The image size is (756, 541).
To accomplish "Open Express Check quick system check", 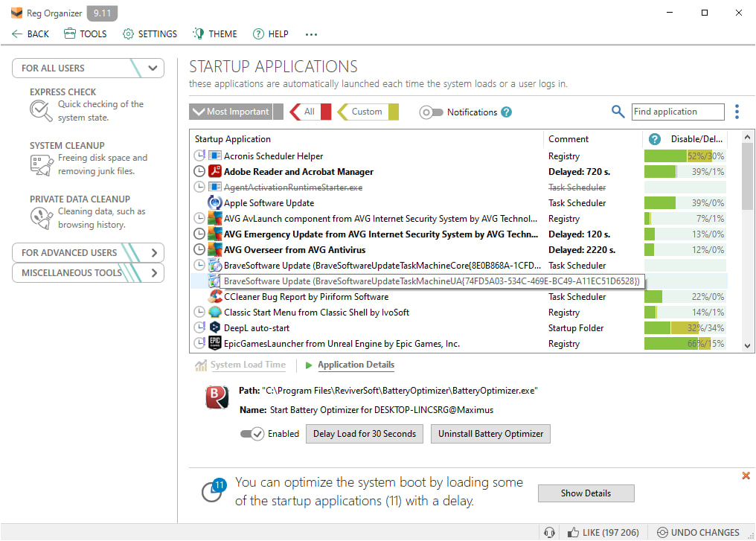I will point(87,104).
